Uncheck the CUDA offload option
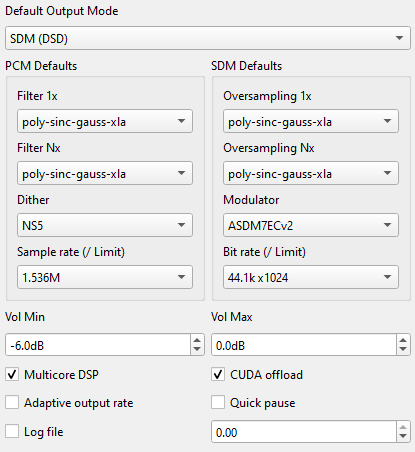 click(x=218, y=374)
